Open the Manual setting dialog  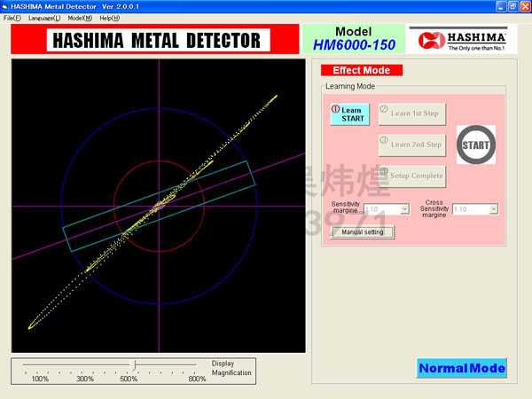(363, 232)
